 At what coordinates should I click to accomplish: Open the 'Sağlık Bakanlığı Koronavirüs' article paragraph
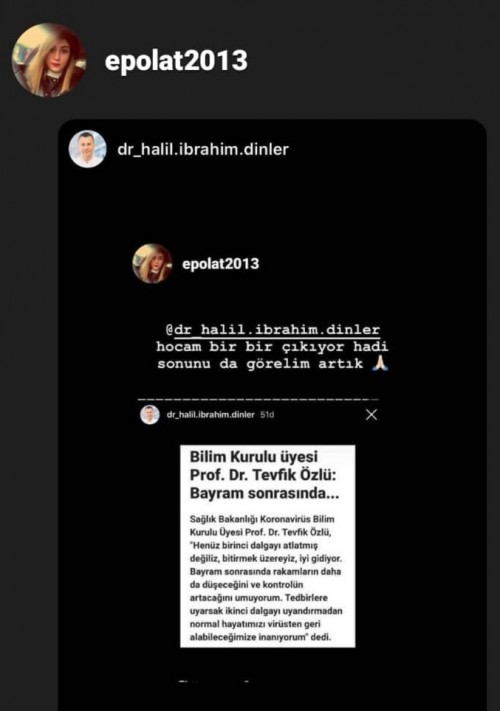[x=266, y=578]
